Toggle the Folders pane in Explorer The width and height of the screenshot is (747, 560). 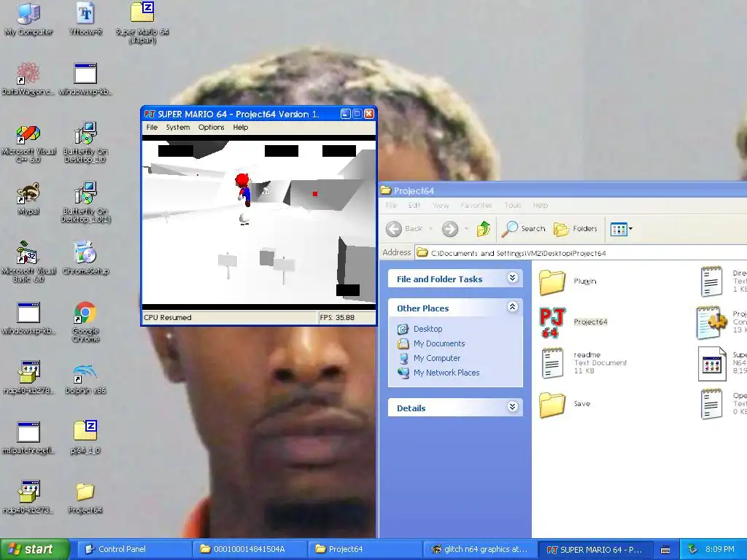[x=575, y=229]
